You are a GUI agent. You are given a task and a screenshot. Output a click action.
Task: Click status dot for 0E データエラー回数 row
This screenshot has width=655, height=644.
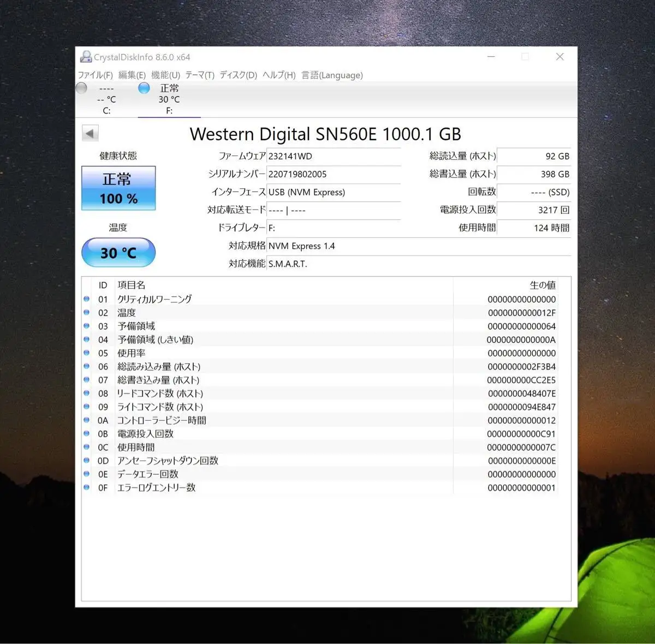click(x=87, y=474)
